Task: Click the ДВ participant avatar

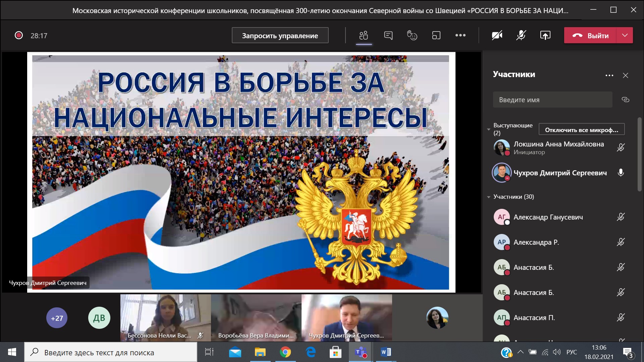Action: click(x=99, y=318)
